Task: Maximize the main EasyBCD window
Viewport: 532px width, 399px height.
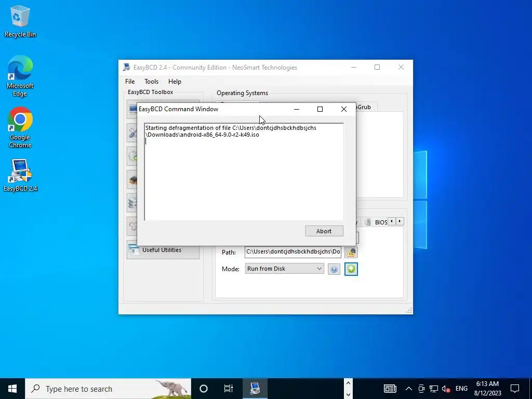Action: point(377,67)
